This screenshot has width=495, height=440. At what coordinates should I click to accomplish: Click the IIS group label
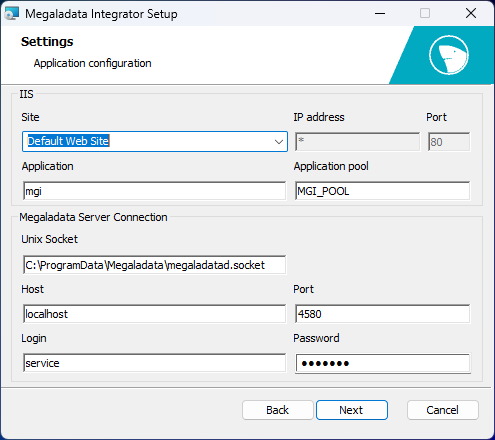(26, 94)
